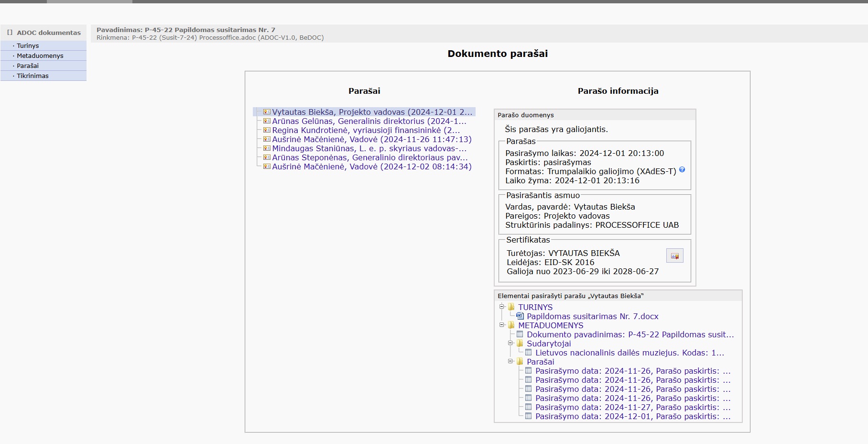Open the Papildomas susitarimas Nr. 7.docx link

click(x=592, y=317)
